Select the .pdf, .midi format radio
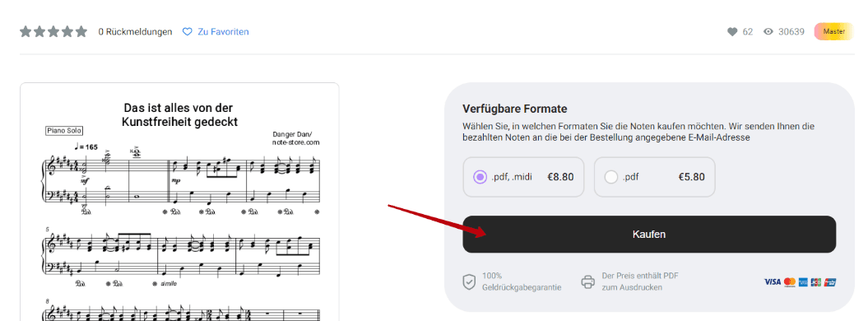 [480, 177]
